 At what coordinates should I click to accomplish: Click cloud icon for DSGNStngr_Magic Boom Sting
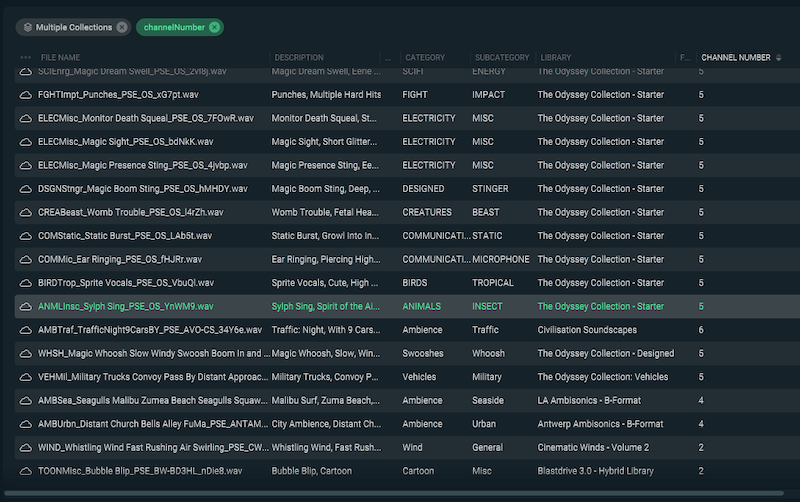[x=26, y=189]
